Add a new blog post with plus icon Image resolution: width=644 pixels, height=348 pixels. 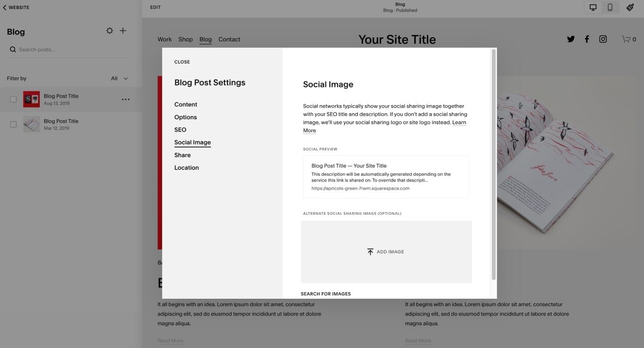click(123, 31)
